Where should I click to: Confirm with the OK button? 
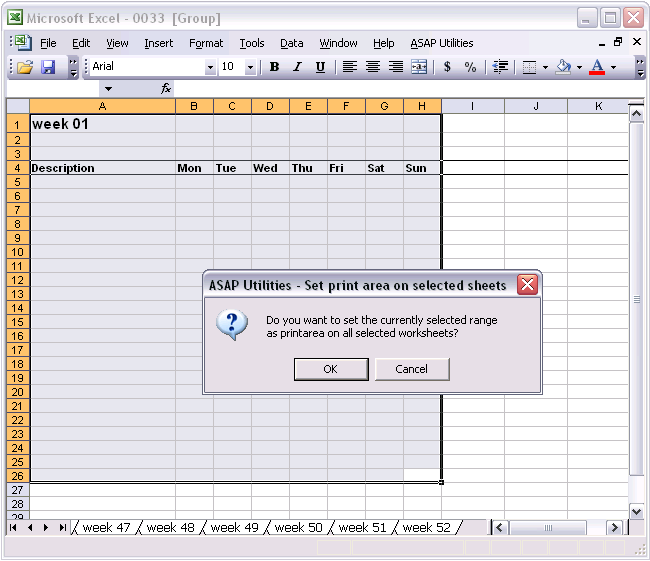tap(331, 369)
